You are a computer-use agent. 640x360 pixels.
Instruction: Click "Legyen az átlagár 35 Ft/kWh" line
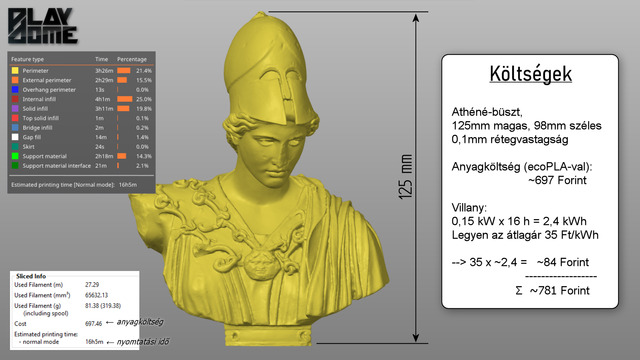(x=525, y=235)
